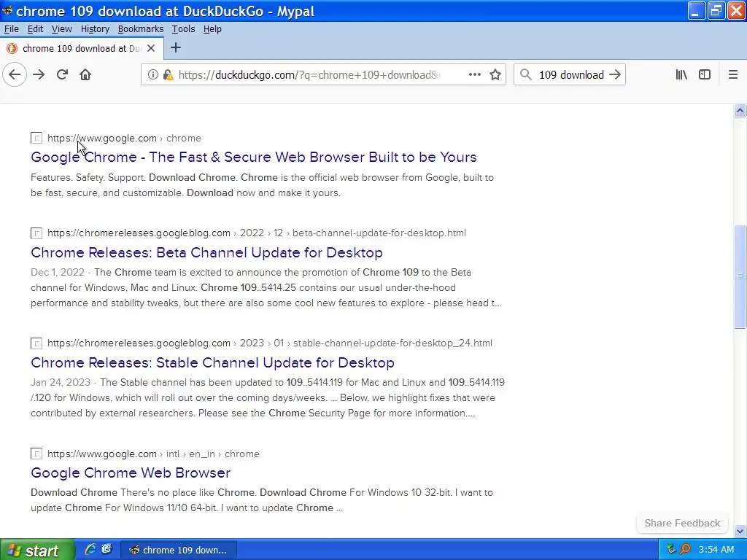The width and height of the screenshot is (747, 560).
Task: Open the File menu
Action: (12, 29)
